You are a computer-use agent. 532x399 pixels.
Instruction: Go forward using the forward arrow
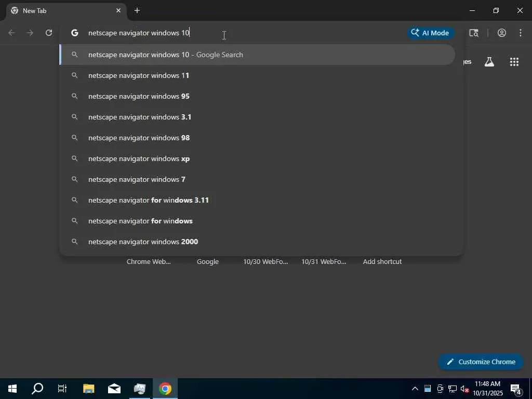coord(30,33)
